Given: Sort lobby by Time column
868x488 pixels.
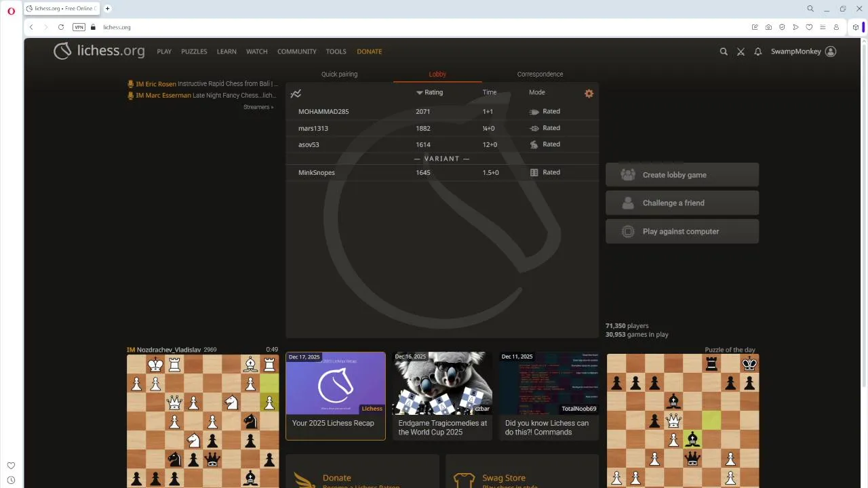Looking at the screenshot, I should click(490, 92).
